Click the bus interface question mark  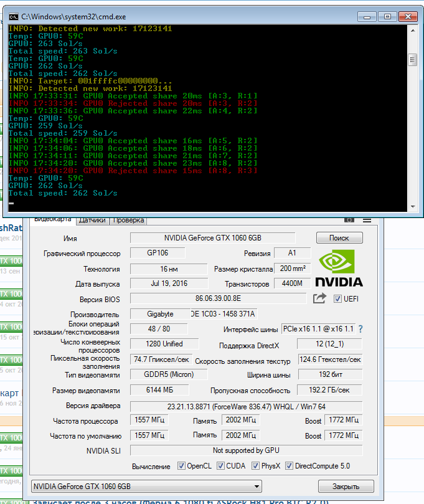[360, 329]
